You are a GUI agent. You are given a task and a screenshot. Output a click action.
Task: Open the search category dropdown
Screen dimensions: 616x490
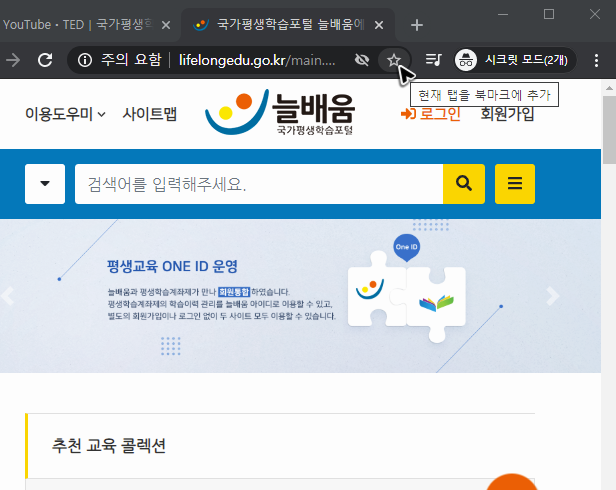[x=45, y=184]
